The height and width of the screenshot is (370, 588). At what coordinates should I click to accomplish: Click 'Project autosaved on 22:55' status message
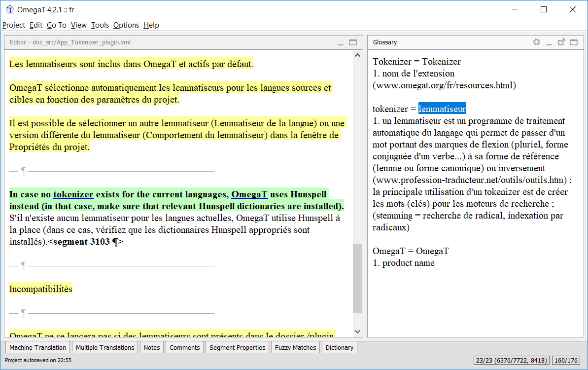tap(38, 360)
